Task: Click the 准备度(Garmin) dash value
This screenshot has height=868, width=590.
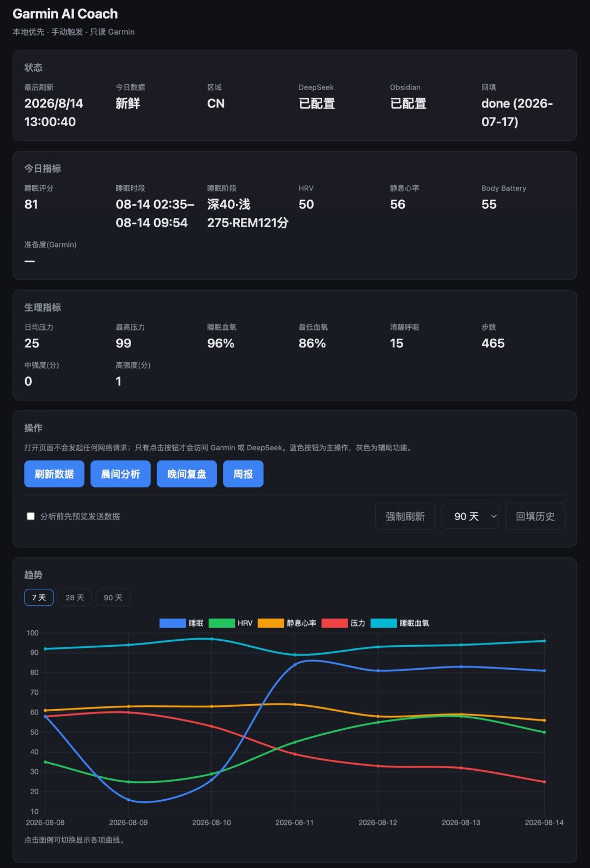Action: [29, 261]
